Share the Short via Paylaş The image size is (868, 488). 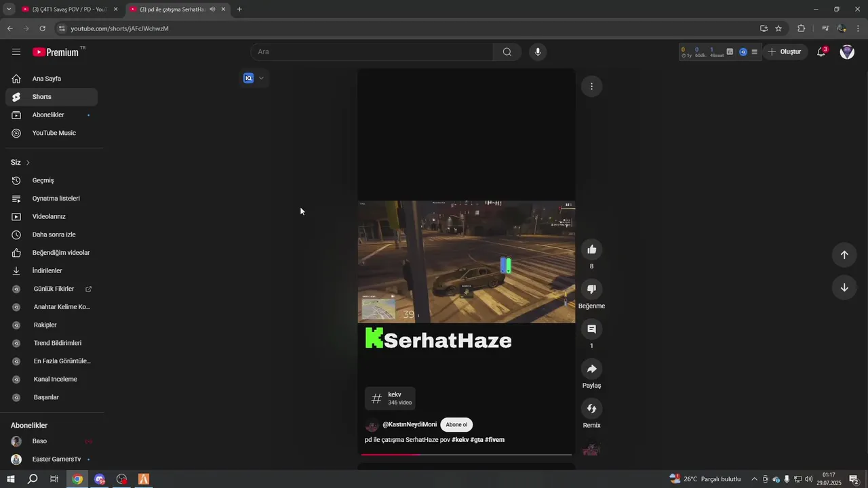pos(591,369)
